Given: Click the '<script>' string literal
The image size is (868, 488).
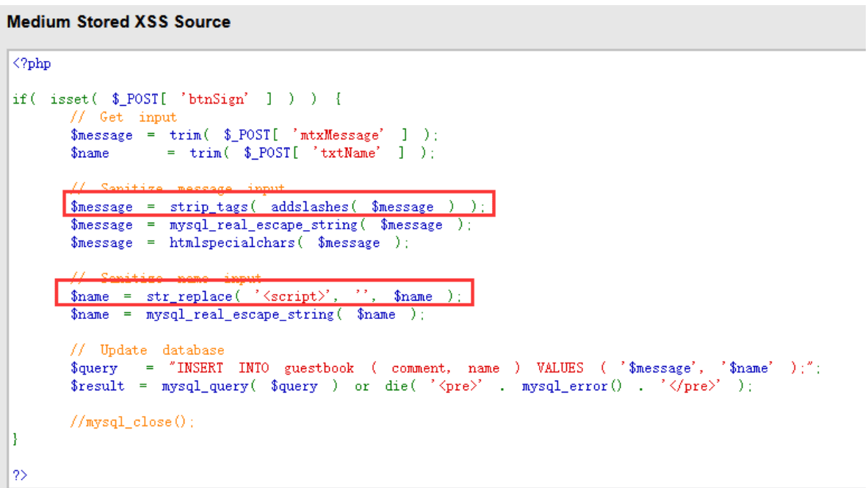Looking at the screenshot, I should coord(295,296).
